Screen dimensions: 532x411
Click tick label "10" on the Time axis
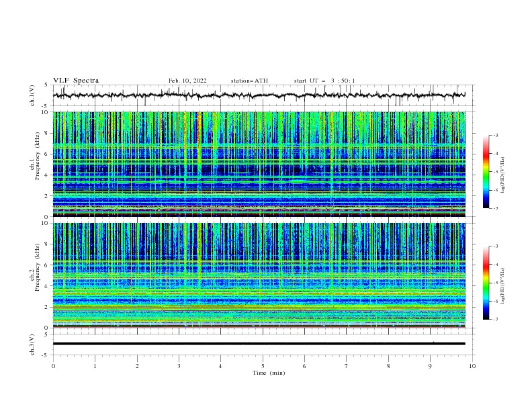pos(472,366)
